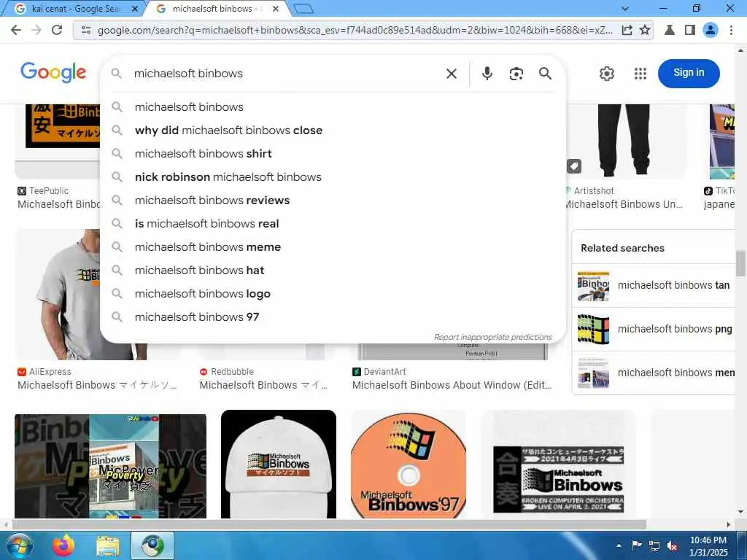Open related search 'michaelsoft binbows png'
747x560 pixels.
(x=655, y=329)
